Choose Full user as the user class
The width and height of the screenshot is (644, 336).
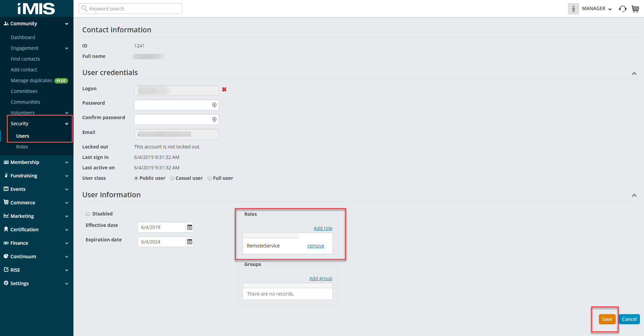pos(210,178)
